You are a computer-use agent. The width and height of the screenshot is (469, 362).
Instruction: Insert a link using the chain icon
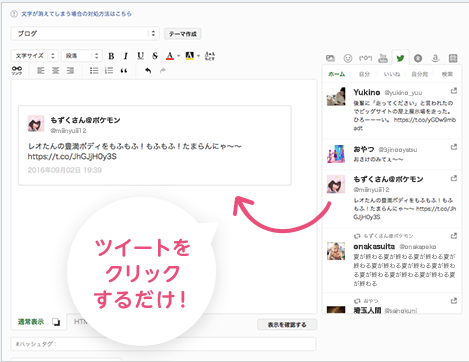(x=17, y=70)
